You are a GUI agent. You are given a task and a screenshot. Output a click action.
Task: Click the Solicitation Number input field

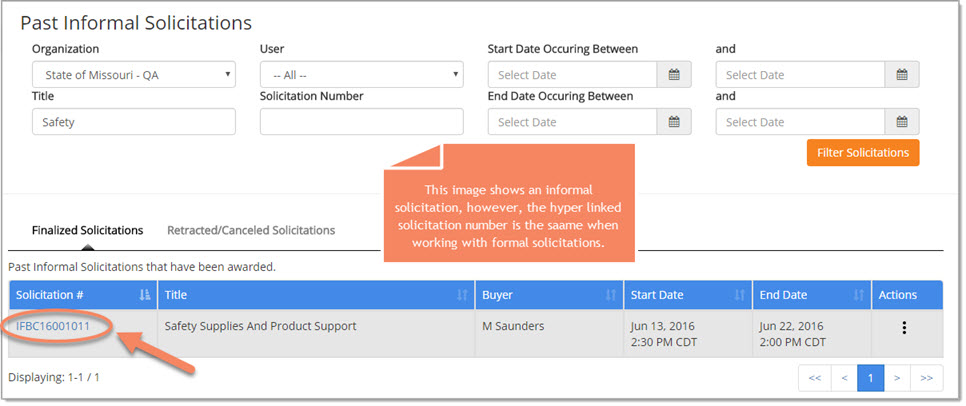(361, 122)
